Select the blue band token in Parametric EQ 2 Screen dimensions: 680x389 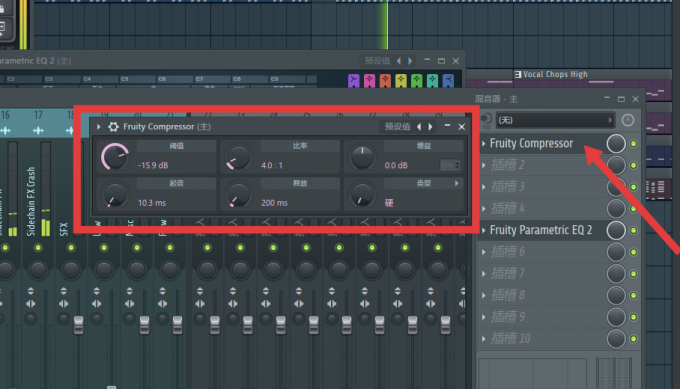(448, 81)
